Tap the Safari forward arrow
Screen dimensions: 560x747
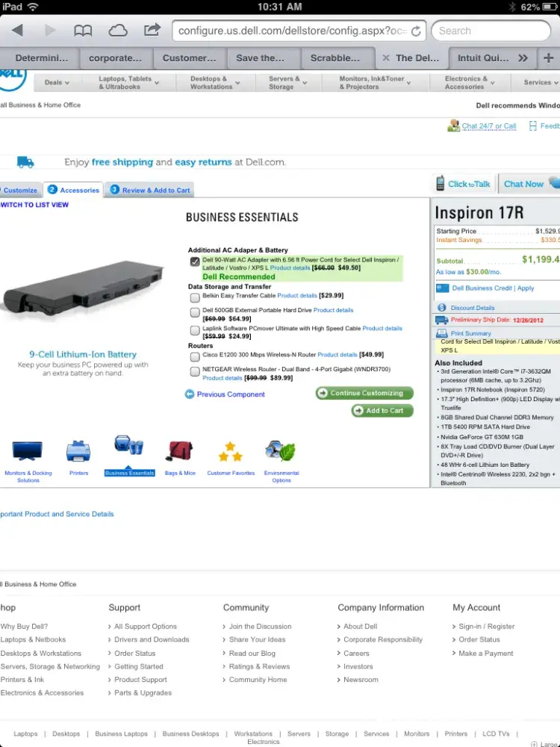[50, 31]
